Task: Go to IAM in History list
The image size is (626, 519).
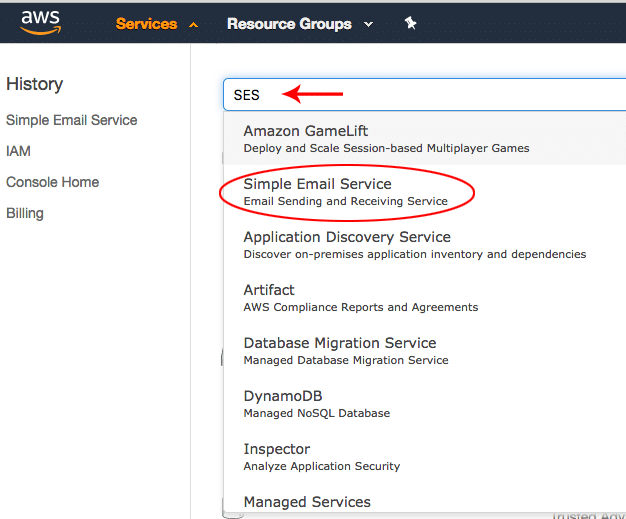Action: tap(18, 151)
